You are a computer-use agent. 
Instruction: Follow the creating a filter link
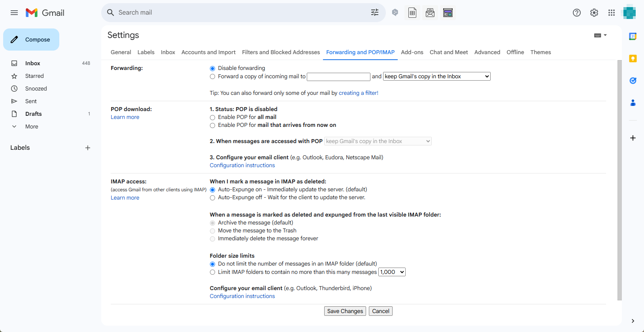(x=358, y=93)
